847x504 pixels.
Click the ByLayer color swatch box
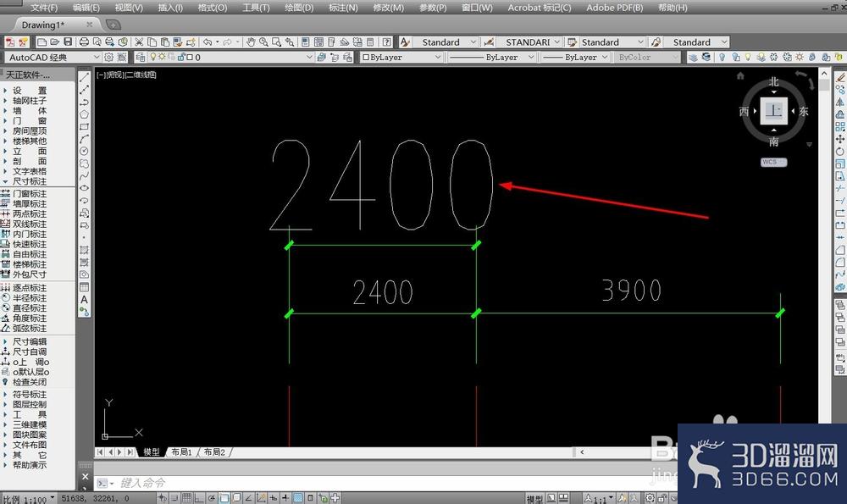click(366, 58)
